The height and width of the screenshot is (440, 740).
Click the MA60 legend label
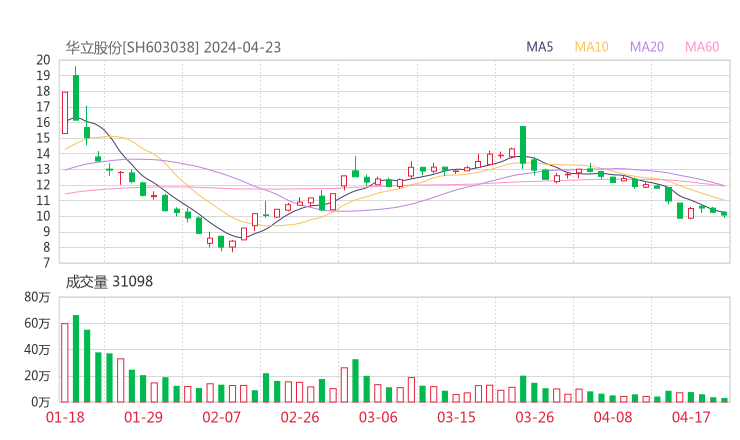coord(702,47)
